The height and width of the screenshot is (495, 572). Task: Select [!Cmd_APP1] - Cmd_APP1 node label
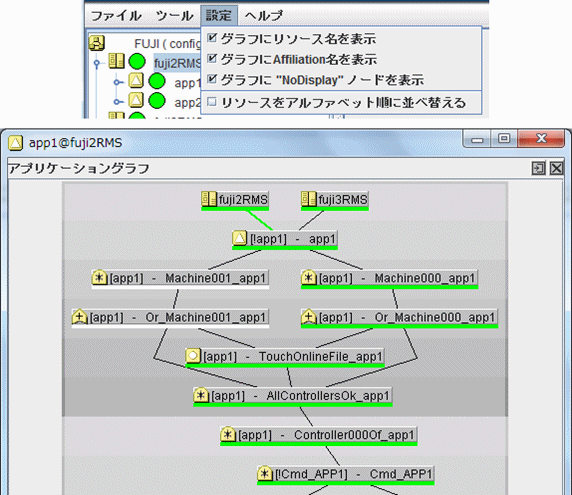[353, 475]
